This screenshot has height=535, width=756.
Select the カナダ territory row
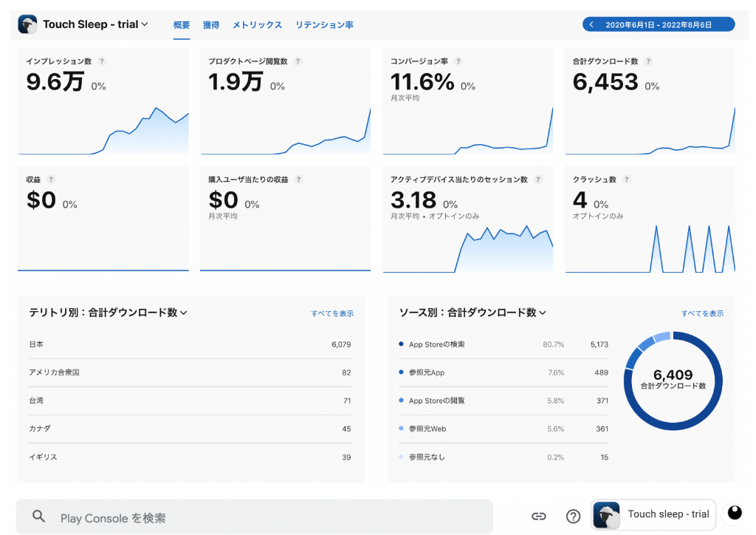click(x=190, y=429)
